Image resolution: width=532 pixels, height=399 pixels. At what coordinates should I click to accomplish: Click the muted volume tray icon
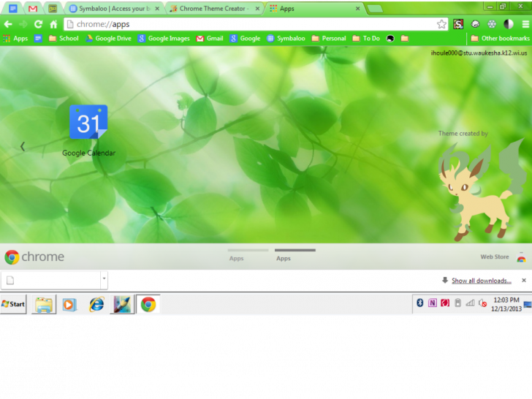click(x=483, y=303)
